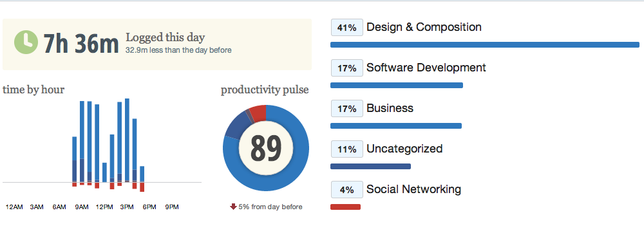Click the 5% from day before text
Image resolution: width=644 pixels, height=233 pixels.
click(270, 207)
